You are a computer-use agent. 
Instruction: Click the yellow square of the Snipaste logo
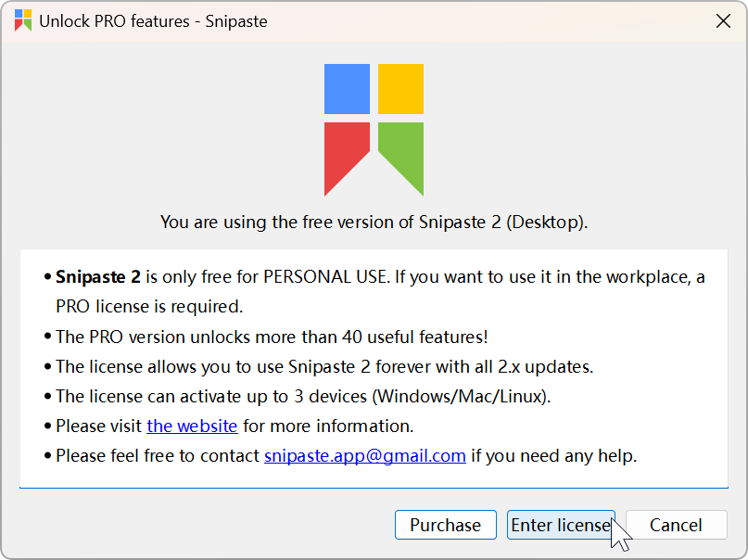(x=400, y=88)
